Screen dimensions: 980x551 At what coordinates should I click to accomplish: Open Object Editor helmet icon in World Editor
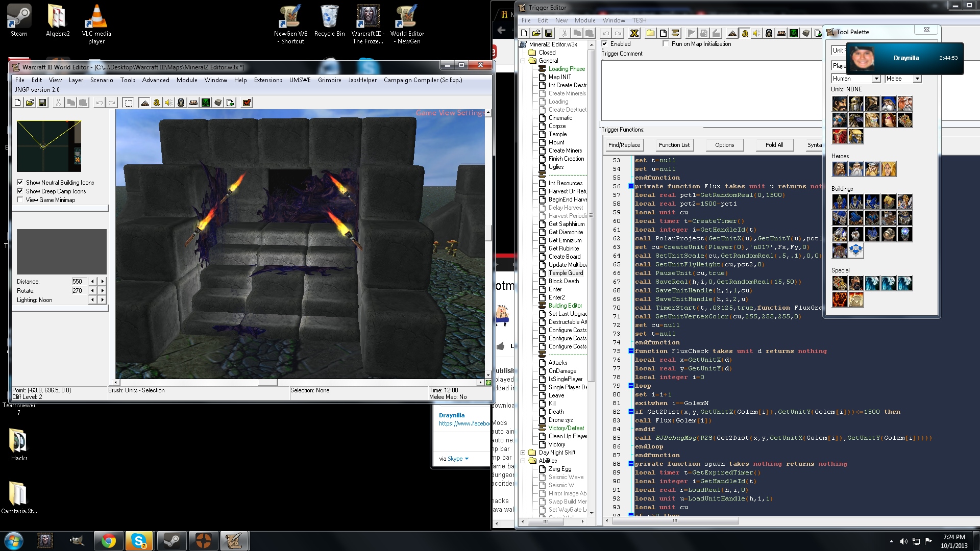[x=181, y=103]
